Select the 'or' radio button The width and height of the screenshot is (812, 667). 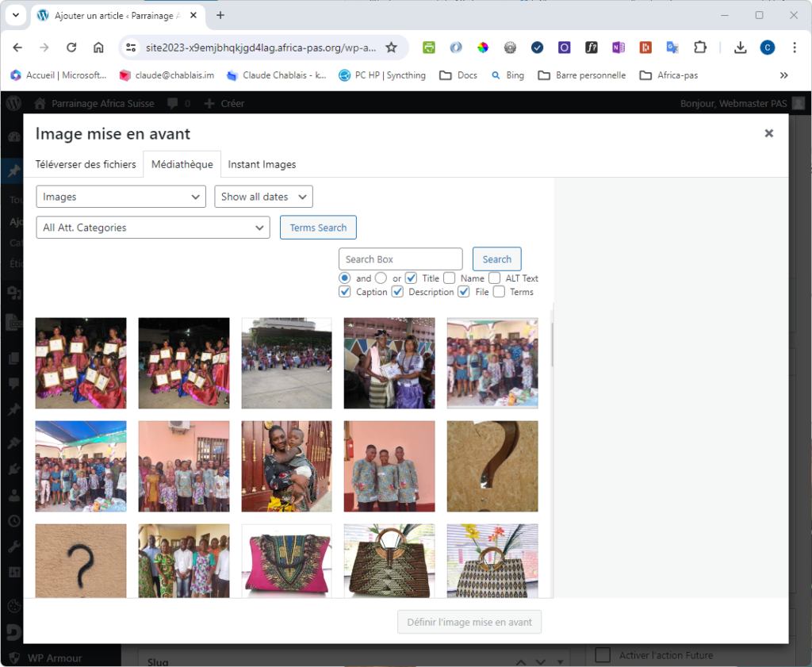[381, 278]
